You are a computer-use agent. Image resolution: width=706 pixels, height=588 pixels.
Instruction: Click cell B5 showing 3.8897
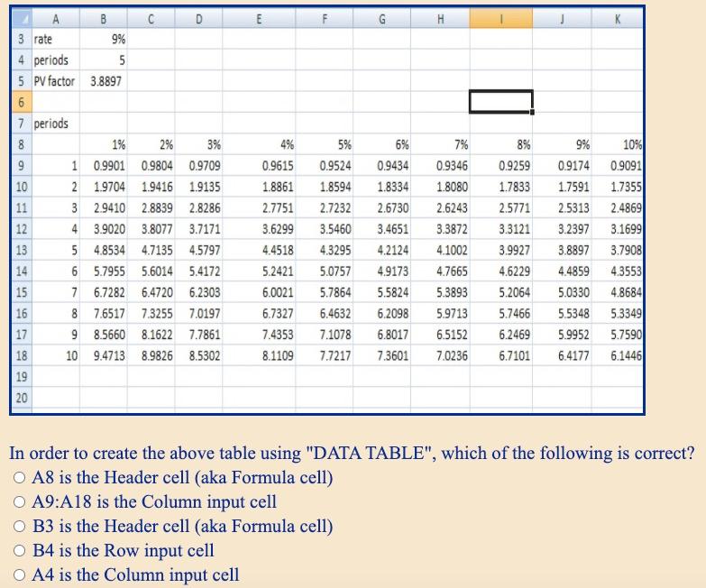(104, 81)
